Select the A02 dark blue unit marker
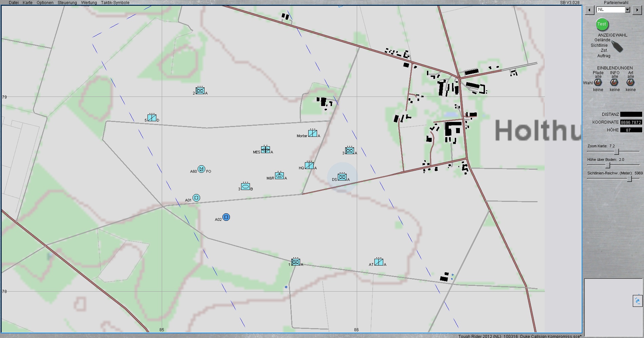 (x=226, y=217)
